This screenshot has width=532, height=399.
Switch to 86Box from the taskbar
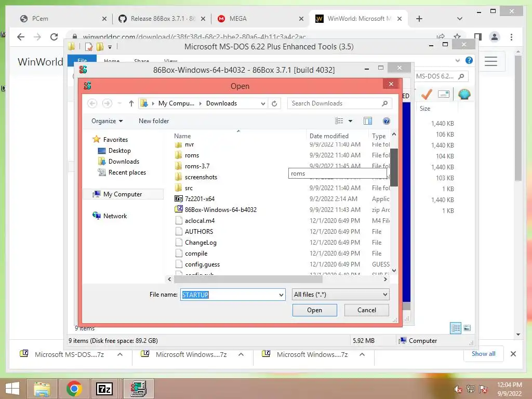pos(138,389)
